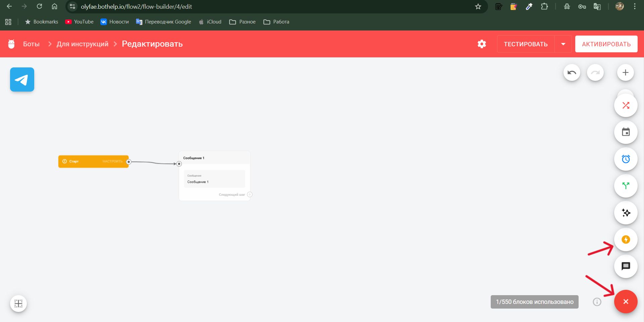Zoom in with the plus button
644x322 pixels.
[626, 72]
